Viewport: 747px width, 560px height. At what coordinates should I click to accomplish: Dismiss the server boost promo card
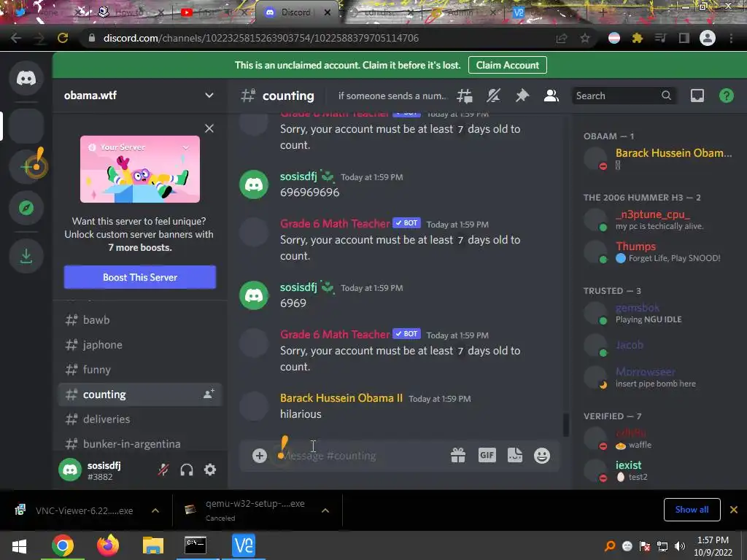[x=209, y=128]
